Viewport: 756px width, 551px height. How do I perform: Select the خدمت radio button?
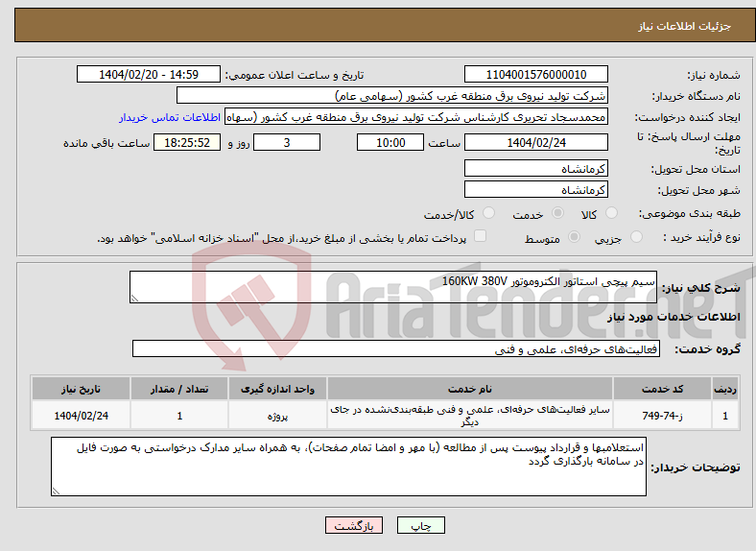[557, 213]
